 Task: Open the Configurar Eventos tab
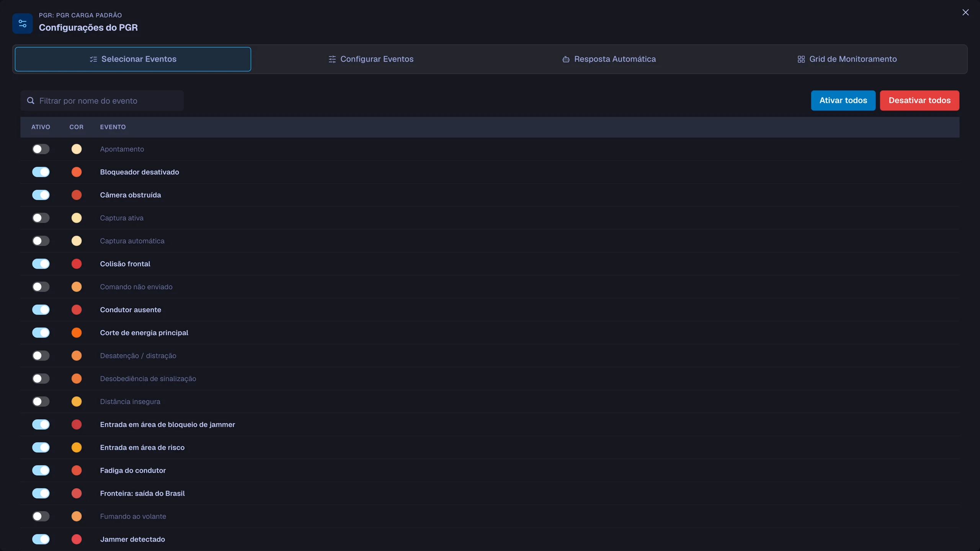point(371,59)
